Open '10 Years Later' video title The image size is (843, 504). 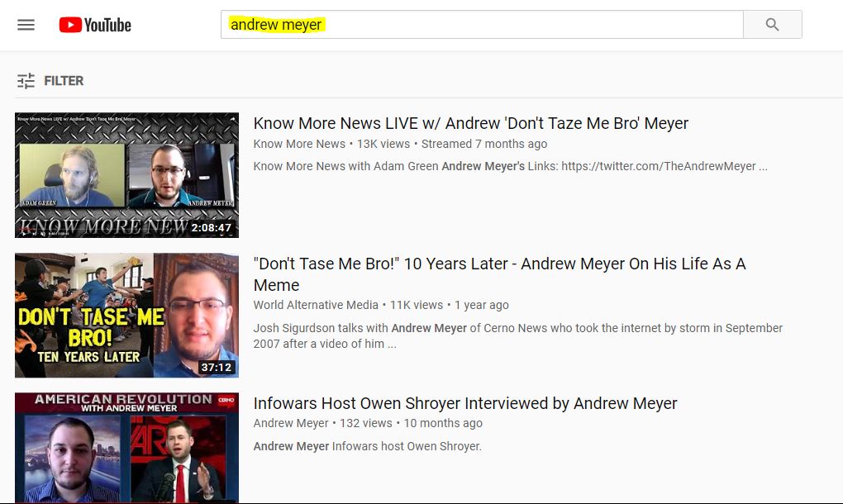499,274
